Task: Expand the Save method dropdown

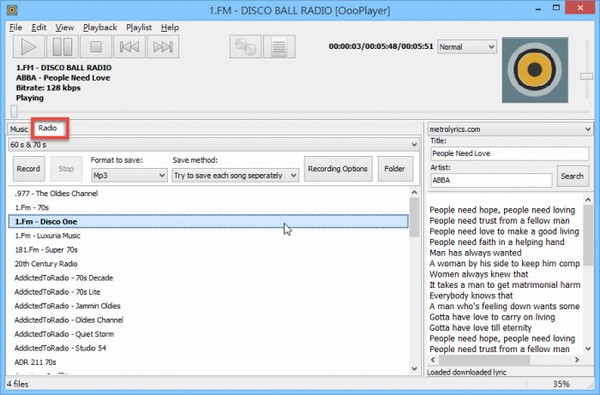Action: click(235, 175)
